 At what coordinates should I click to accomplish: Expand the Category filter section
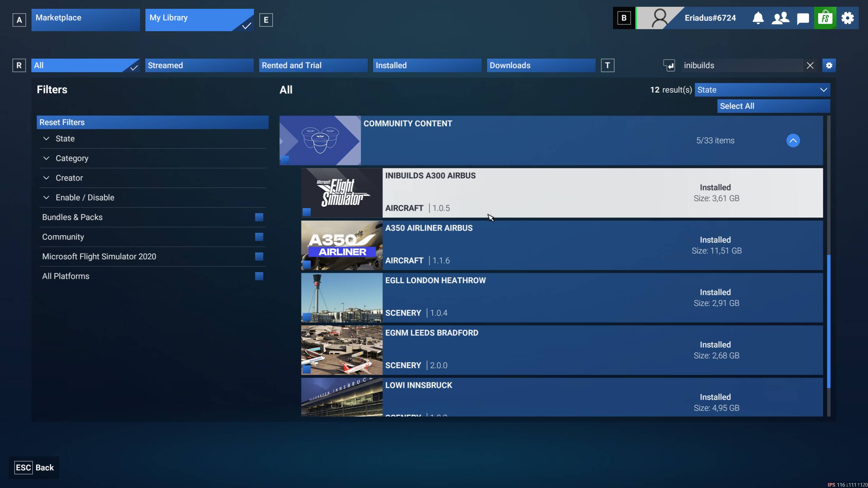pos(72,158)
